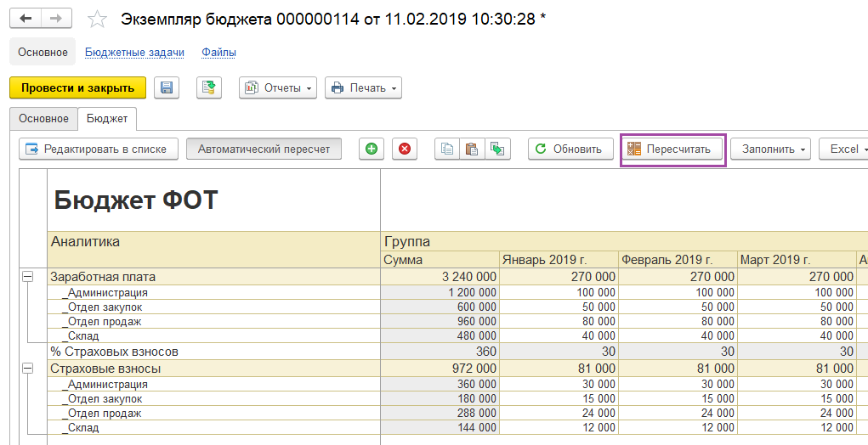Select _Склад under Страховые взносы
868x445 pixels.
point(214,427)
